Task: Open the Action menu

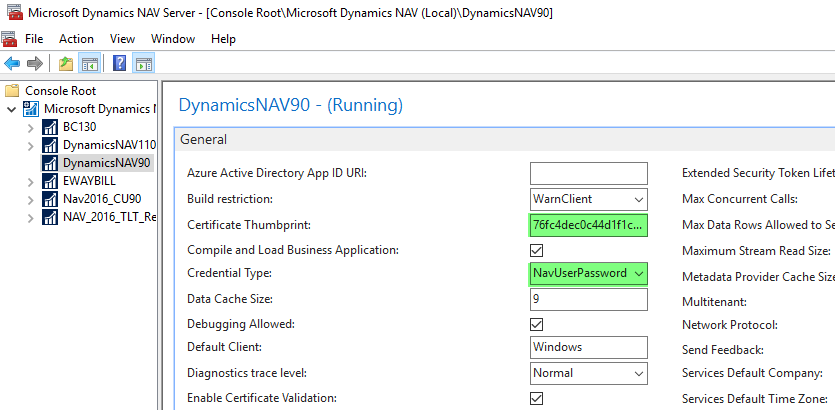Action: pyautogui.click(x=76, y=39)
